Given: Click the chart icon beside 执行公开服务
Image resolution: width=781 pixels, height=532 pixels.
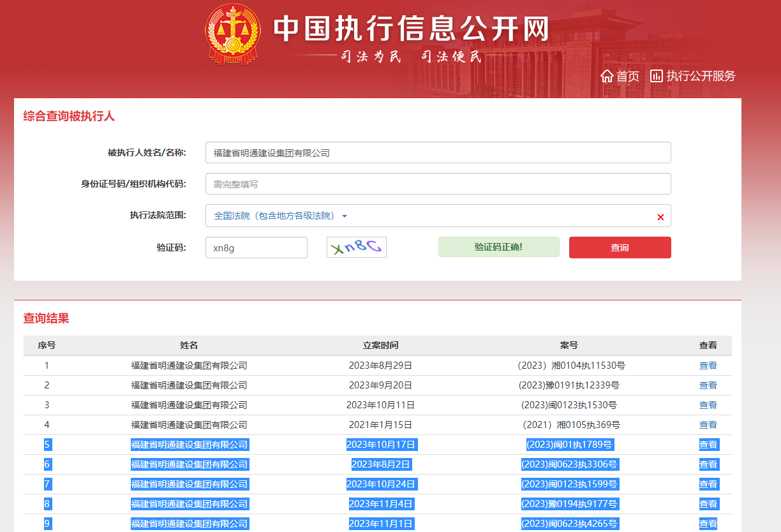Looking at the screenshot, I should coord(656,76).
